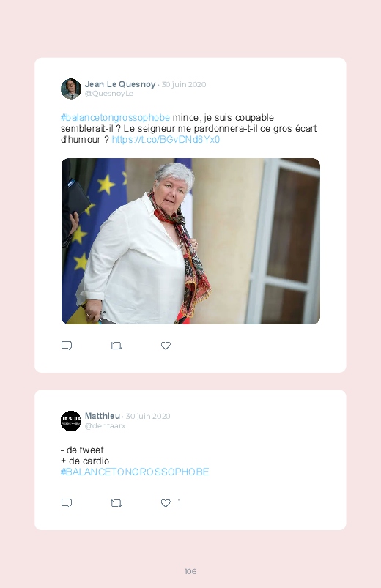
Task: Click the @dentaarx handle
Action: coord(105,426)
